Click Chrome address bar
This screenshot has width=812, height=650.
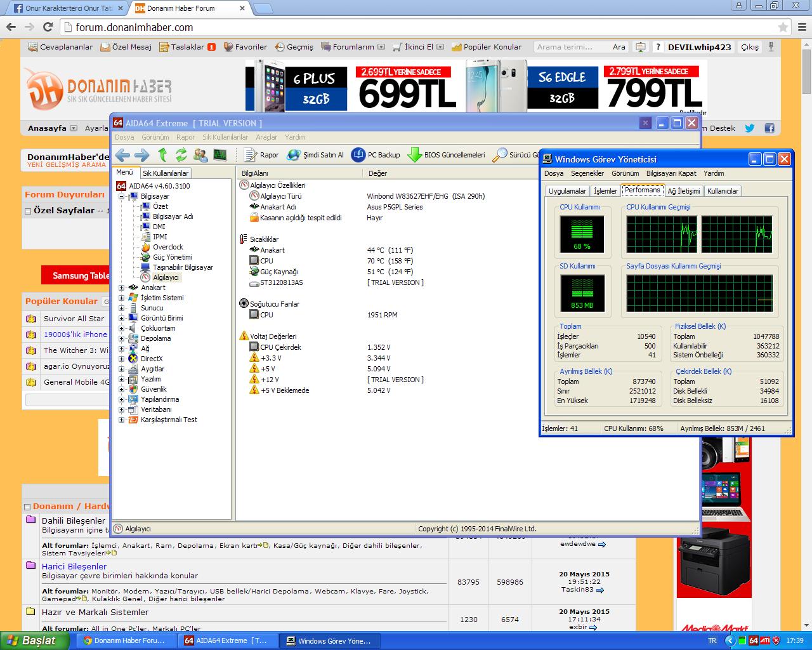pos(419,27)
